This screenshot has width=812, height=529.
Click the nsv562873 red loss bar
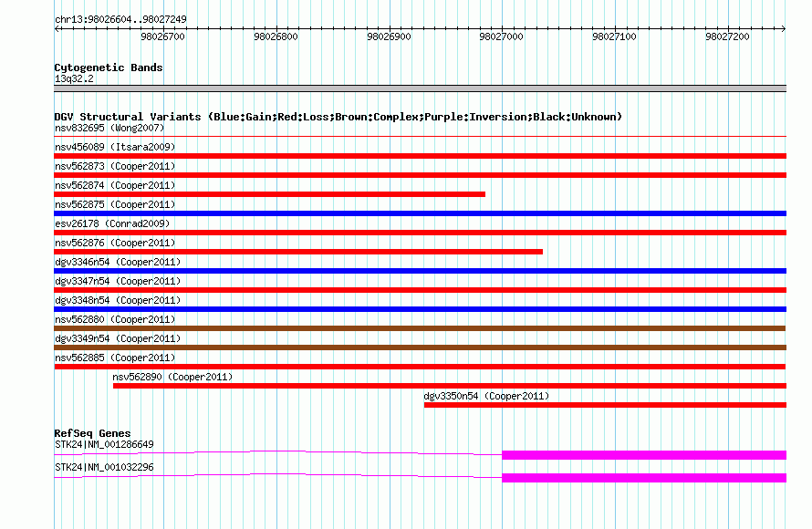click(420, 175)
